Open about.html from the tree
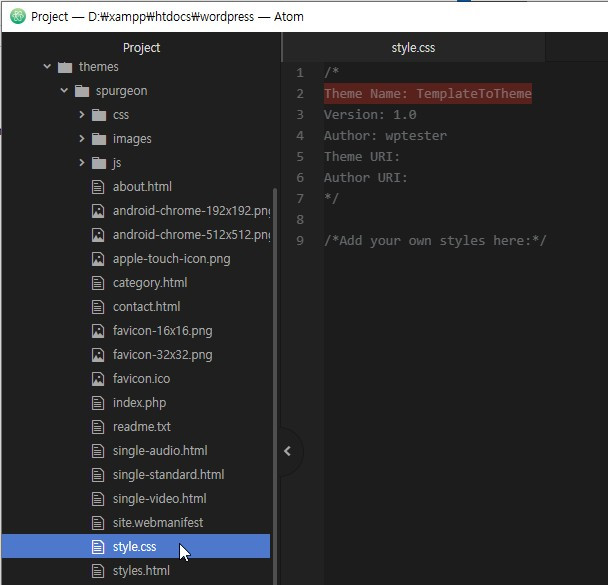The height and width of the screenshot is (585, 608). click(x=142, y=187)
